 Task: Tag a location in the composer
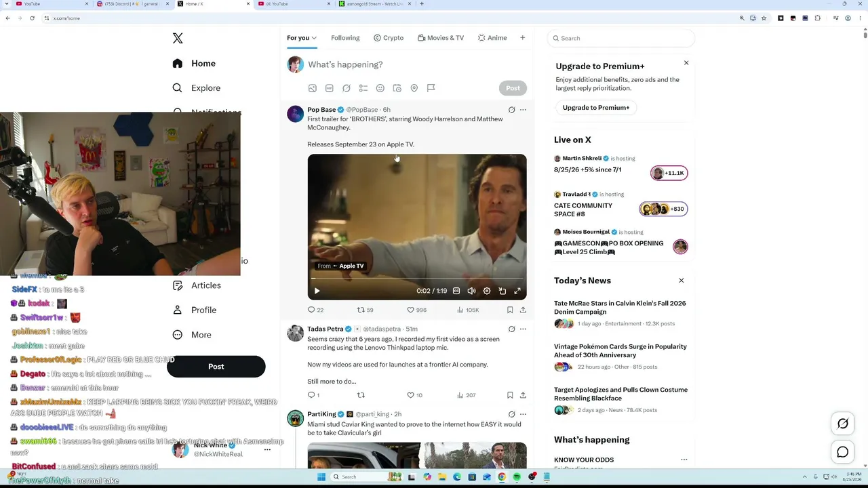(x=414, y=88)
